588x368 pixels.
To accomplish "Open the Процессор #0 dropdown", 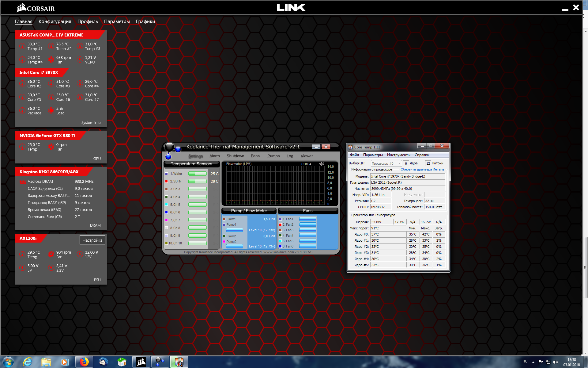I will [386, 163].
